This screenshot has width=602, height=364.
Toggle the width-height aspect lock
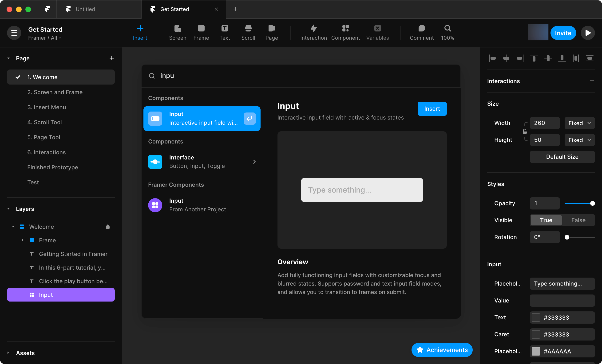click(x=525, y=132)
